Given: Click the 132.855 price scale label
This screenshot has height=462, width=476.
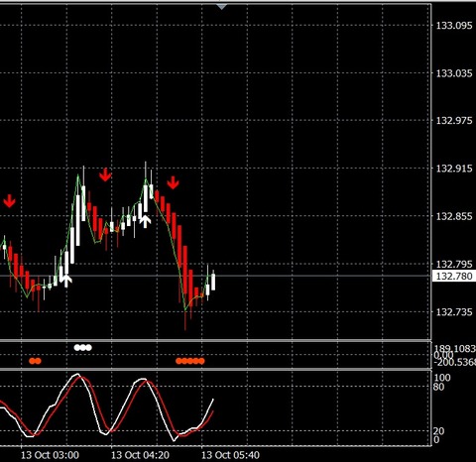Looking at the screenshot, I should (x=454, y=216).
